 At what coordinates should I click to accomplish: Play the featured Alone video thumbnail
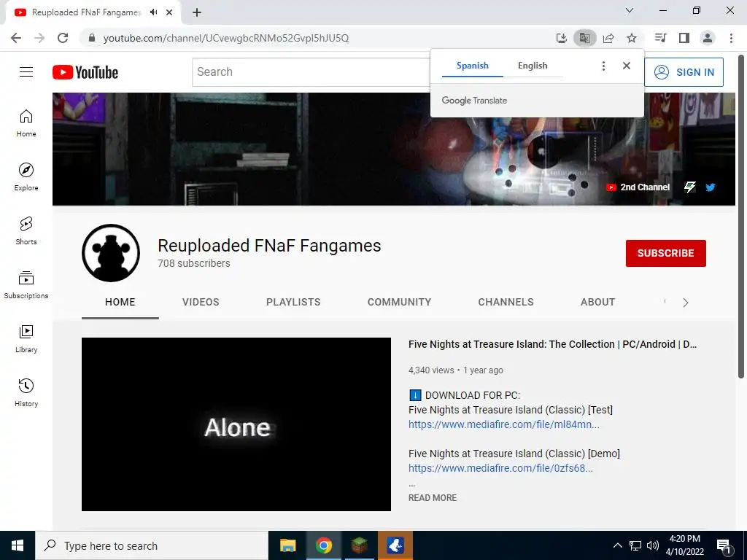(236, 424)
